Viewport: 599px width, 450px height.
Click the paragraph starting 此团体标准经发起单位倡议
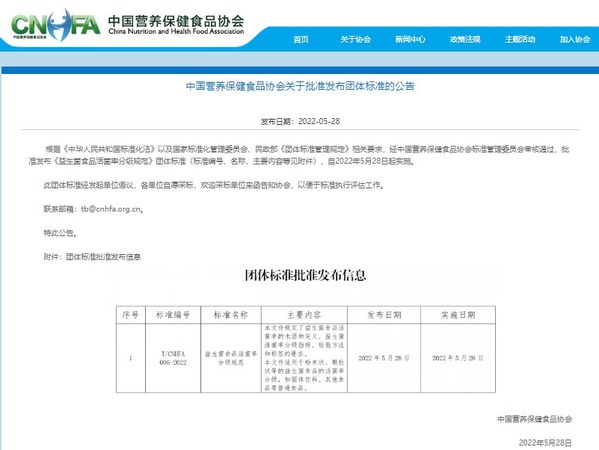[x=214, y=185]
